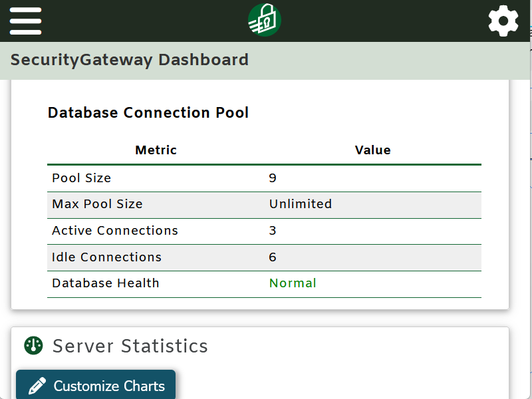
Task: Click the pencil icon on Customize Charts
Action: tap(37, 386)
